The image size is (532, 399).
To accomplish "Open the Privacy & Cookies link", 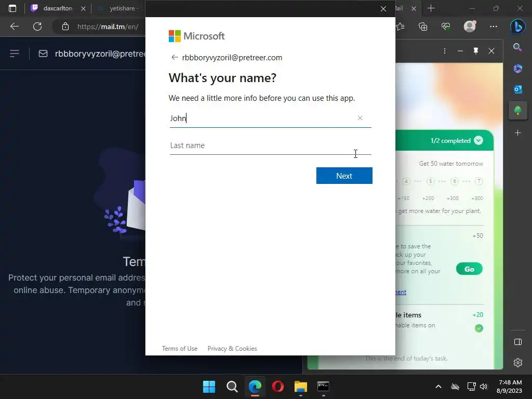I will (x=232, y=349).
